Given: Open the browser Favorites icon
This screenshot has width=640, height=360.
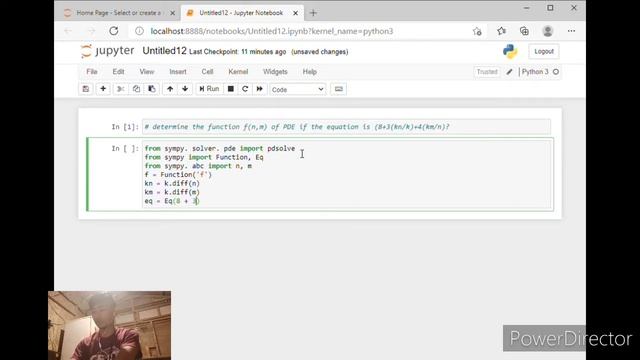Looking at the screenshot, I should [502, 31].
